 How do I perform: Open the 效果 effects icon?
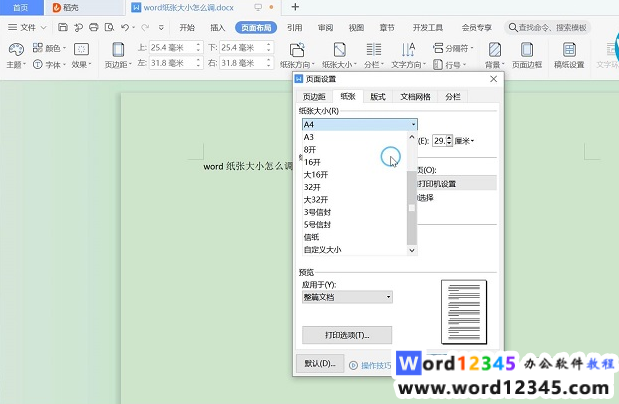(81, 49)
